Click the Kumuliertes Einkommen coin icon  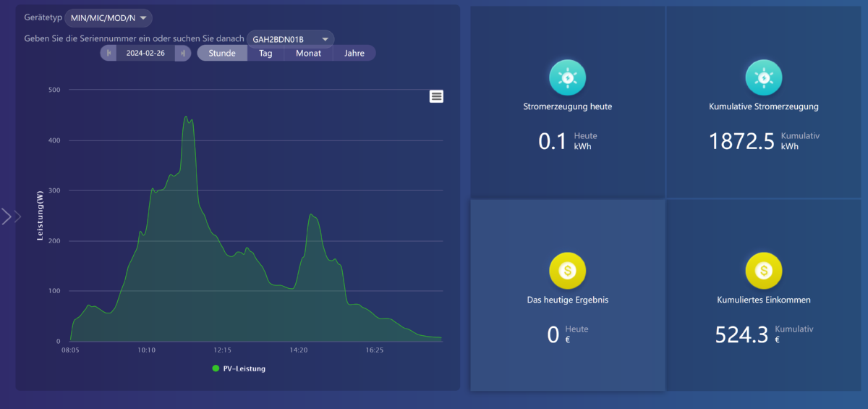(x=764, y=271)
